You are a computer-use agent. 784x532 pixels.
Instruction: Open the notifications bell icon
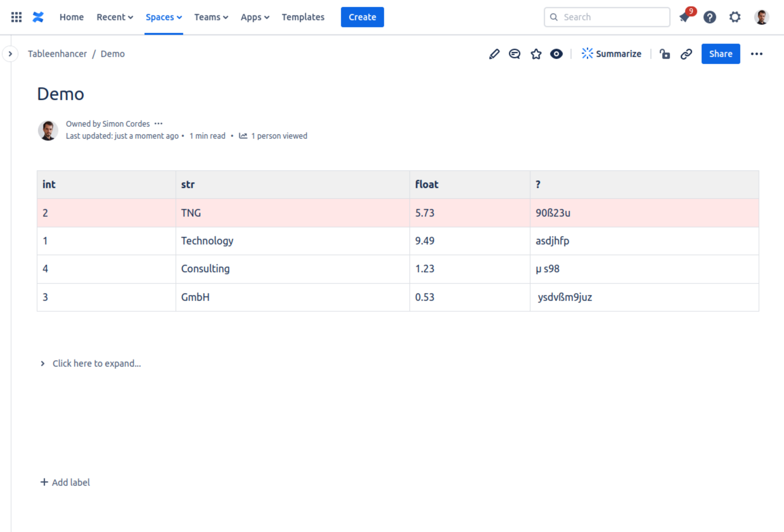click(685, 17)
